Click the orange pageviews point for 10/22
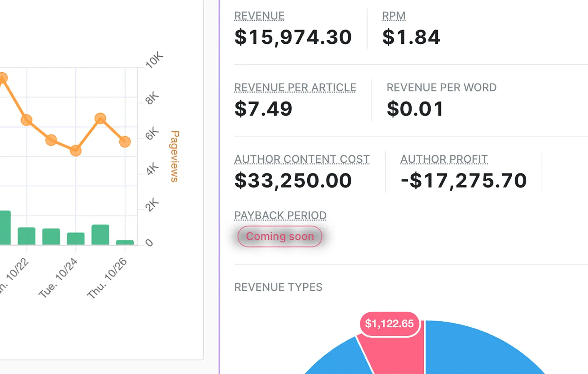 pyautogui.click(x=26, y=120)
